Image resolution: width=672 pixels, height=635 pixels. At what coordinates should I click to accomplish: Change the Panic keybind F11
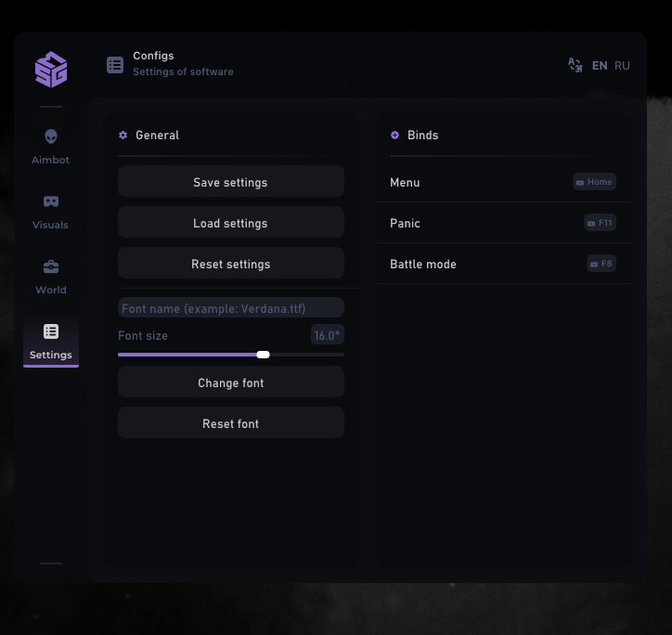(600, 223)
